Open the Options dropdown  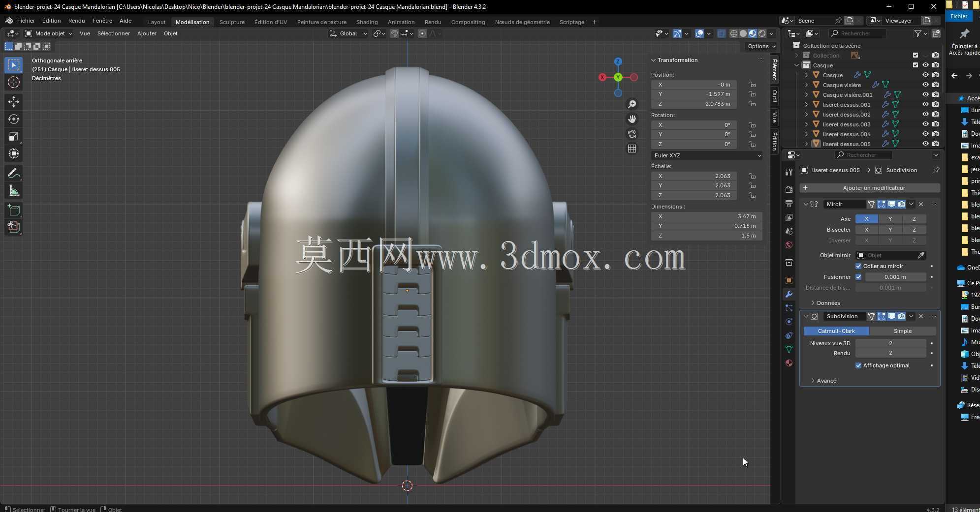coord(761,46)
